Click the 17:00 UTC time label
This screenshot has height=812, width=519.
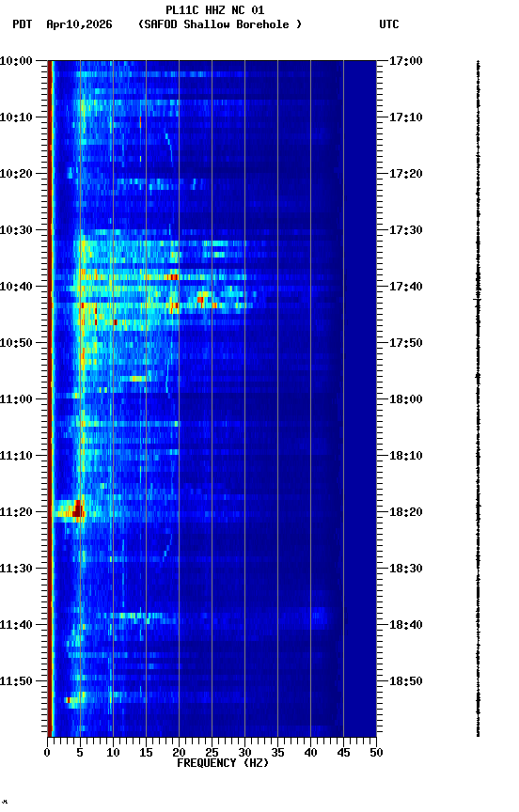[x=406, y=61]
